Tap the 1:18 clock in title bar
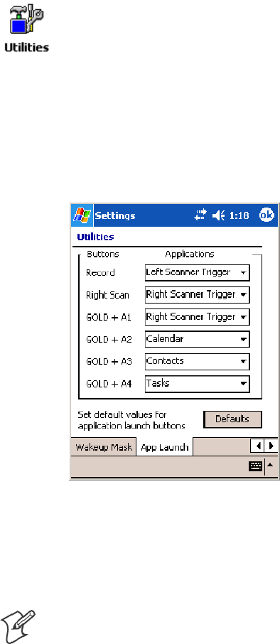Screen dimensions: 280x644 click(239, 215)
